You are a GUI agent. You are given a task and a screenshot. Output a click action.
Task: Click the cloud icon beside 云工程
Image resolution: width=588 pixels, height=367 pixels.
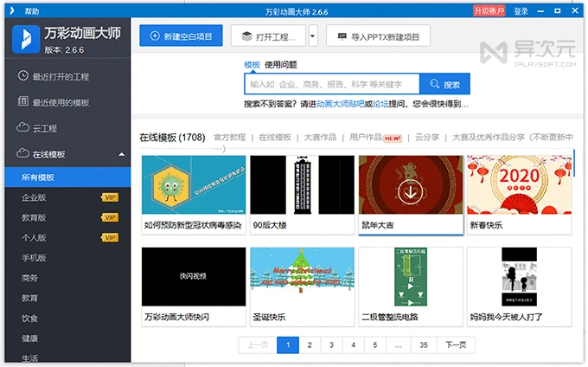(22, 127)
